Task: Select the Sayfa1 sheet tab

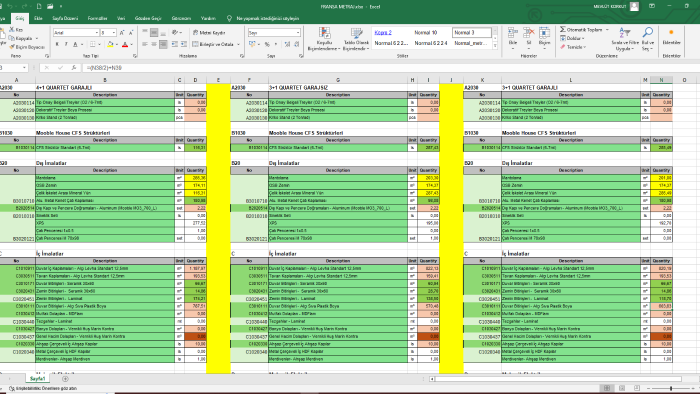Action: click(x=37, y=379)
